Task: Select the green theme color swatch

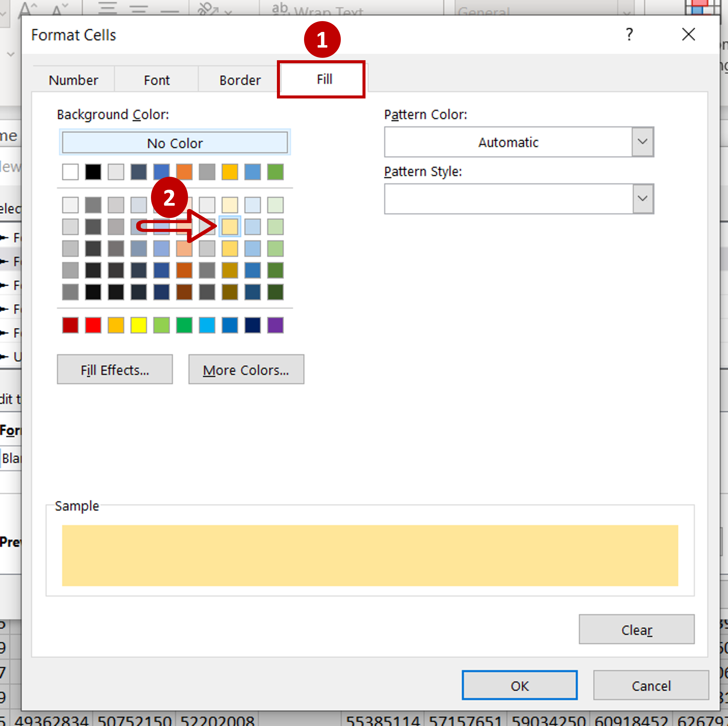Action: point(275,172)
